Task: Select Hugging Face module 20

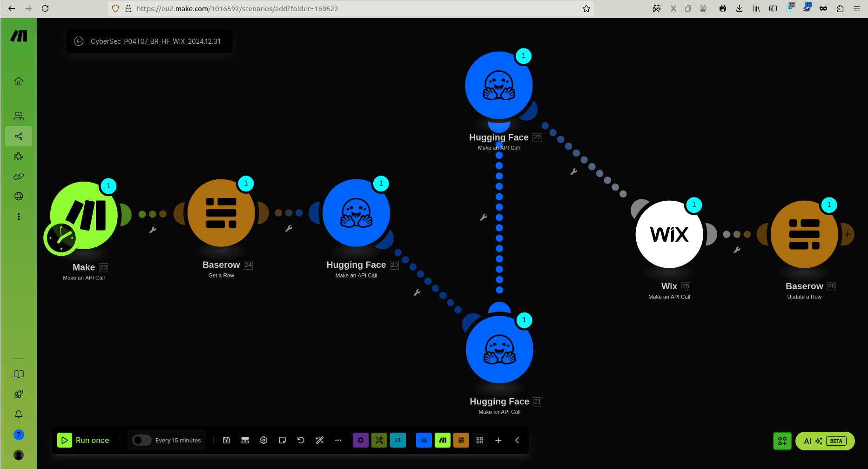Action: click(356, 213)
